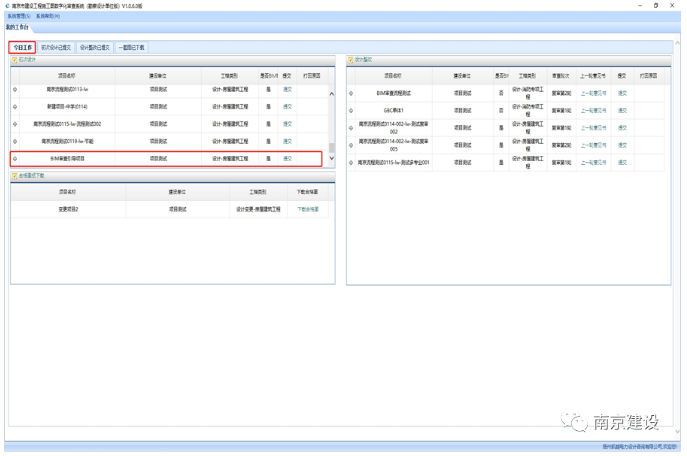This screenshot has width=687, height=456.
Task: Click the row icon beside BIM审查流程测试 in 设计整改
Action: point(351,93)
